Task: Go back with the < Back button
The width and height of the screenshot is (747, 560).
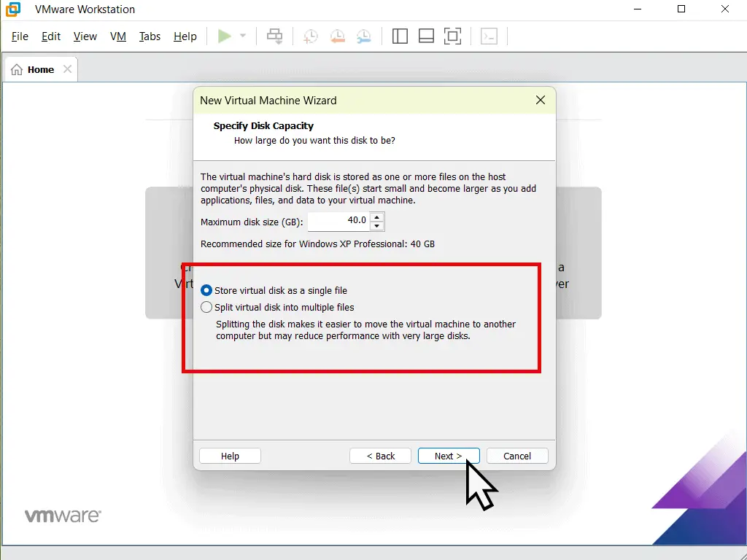Action: click(380, 456)
